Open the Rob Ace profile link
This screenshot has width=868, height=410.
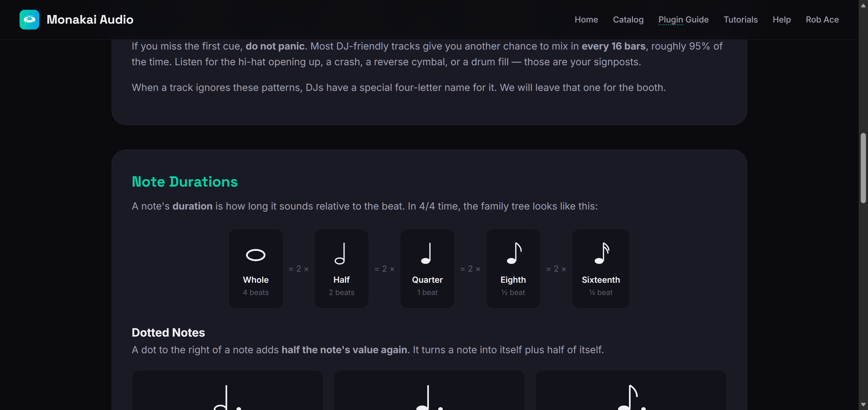(x=822, y=20)
